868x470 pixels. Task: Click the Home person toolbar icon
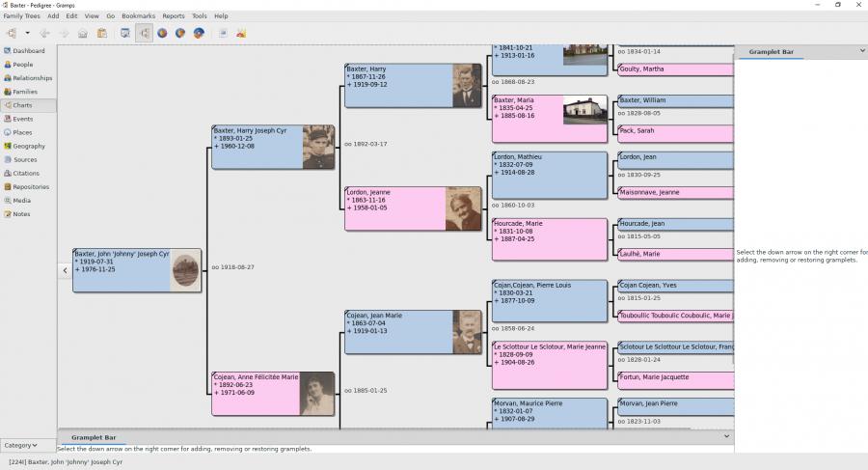tap(83, 33)
